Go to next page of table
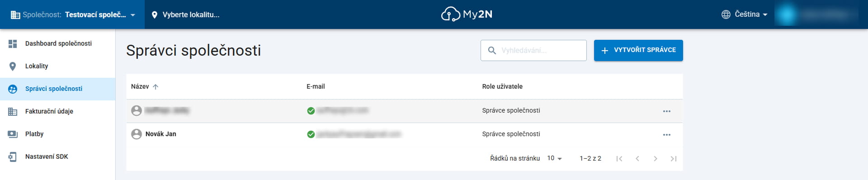Image resolution: width=868 pixels, height=180 pixels. click(656, 159)
